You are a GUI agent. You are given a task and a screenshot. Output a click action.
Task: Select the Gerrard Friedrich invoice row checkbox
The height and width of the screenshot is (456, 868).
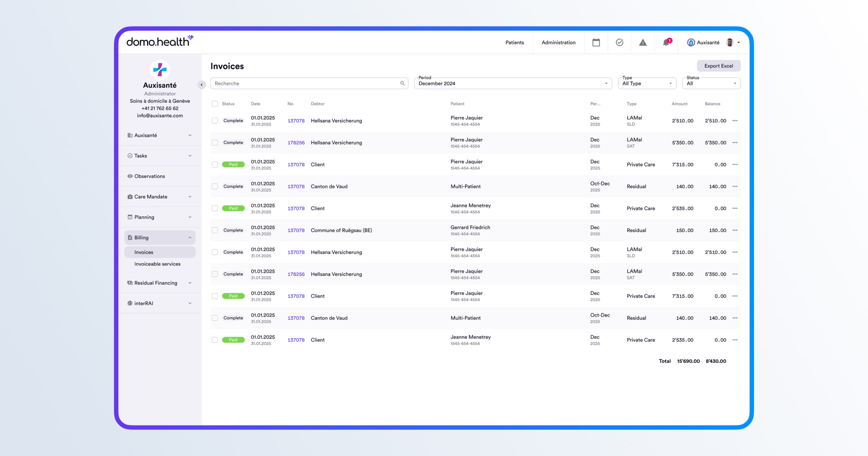pyautogui.click(x=215, y=230)
